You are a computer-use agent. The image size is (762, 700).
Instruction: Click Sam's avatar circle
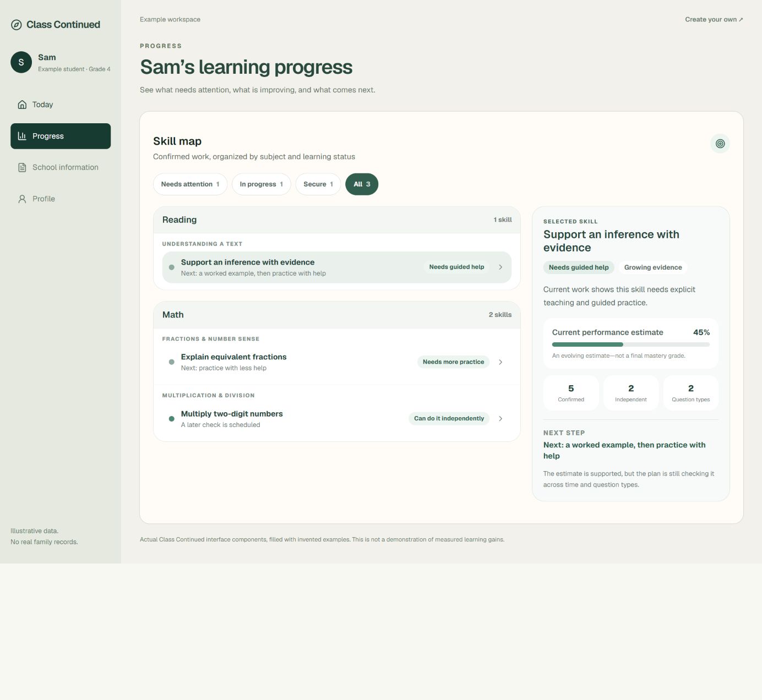(x=21, y=62)
